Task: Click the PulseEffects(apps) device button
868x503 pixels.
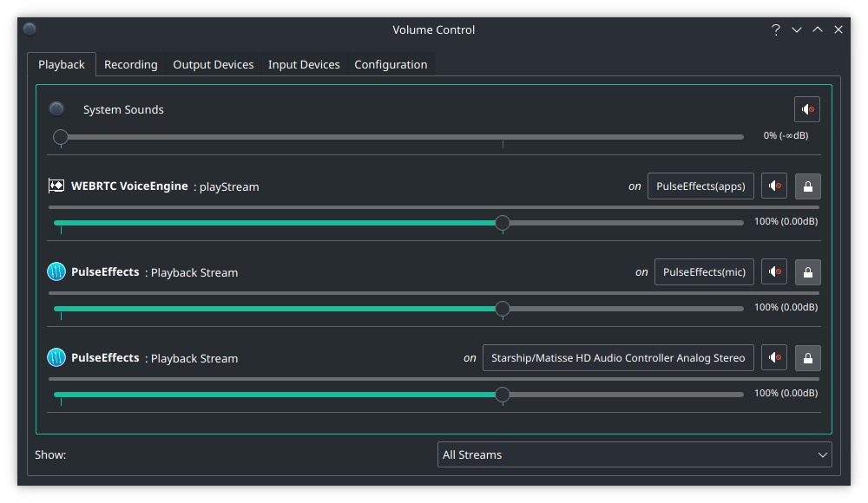Action: coord(700,186)
